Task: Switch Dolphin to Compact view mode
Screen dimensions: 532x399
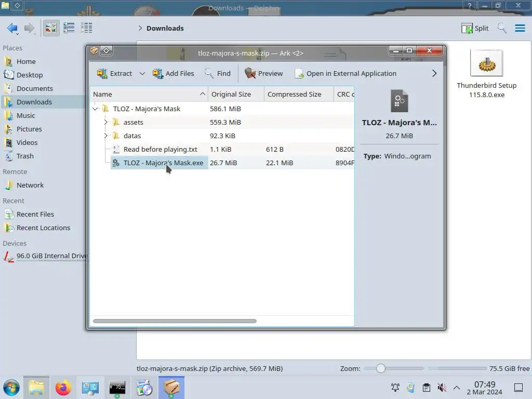Action: tap(69, 28)
